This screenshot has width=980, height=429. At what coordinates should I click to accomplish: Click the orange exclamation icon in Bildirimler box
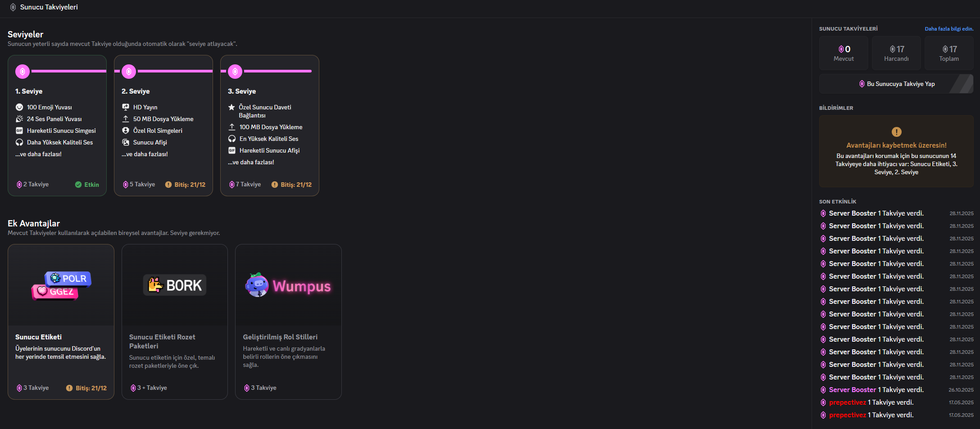tap(896, 132)
